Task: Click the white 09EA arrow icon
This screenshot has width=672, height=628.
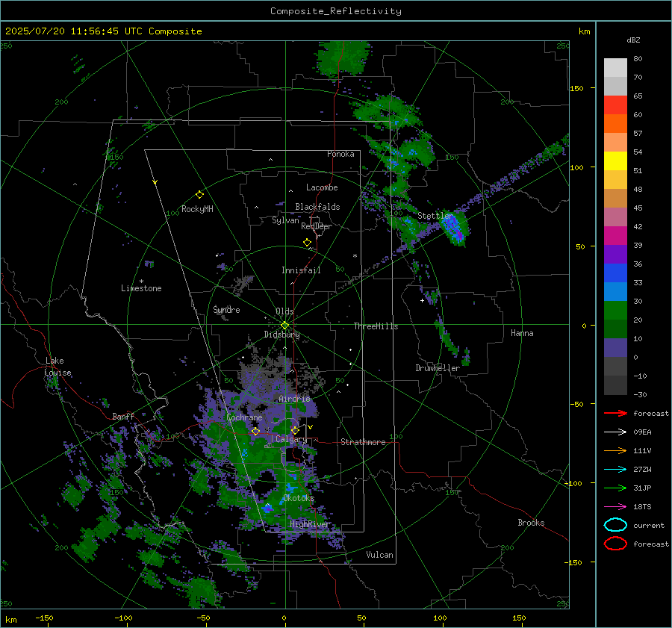Action: click(615, 432)
